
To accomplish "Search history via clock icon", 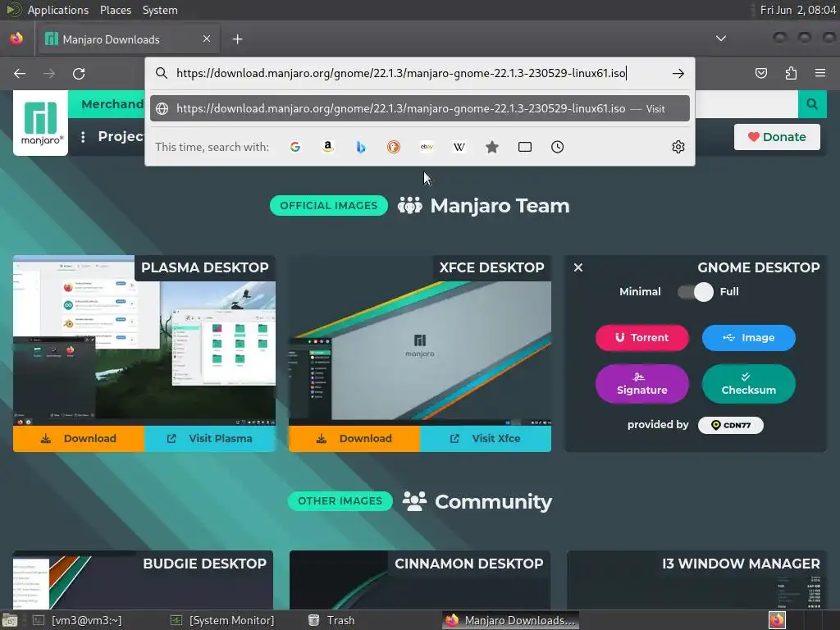I will [557, 147].
